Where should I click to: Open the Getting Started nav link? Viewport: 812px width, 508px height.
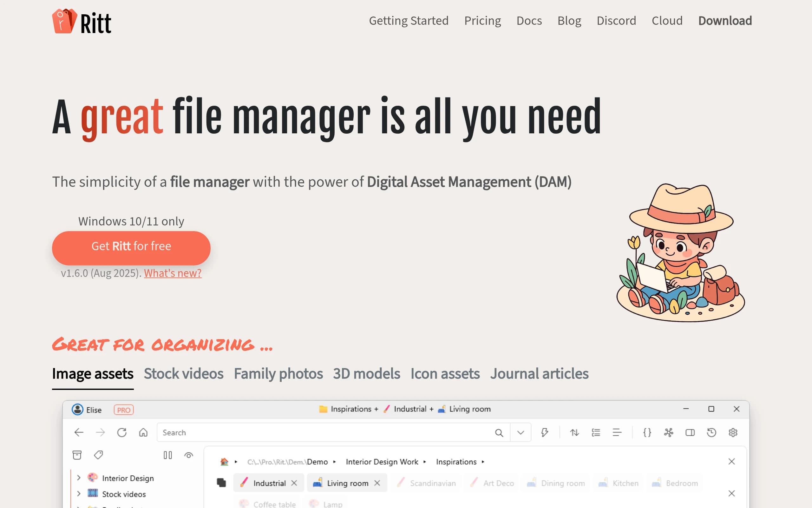pos(409,21)
